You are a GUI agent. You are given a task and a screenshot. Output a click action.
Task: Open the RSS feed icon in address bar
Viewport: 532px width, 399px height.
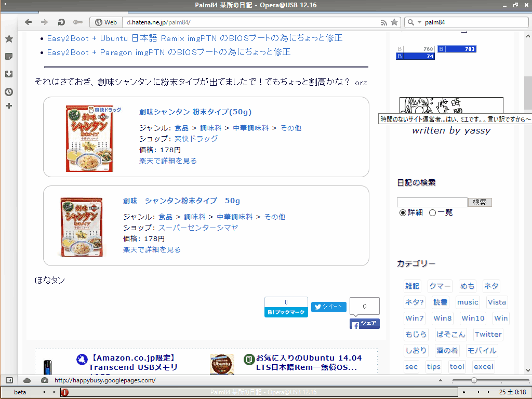point(384,23)
